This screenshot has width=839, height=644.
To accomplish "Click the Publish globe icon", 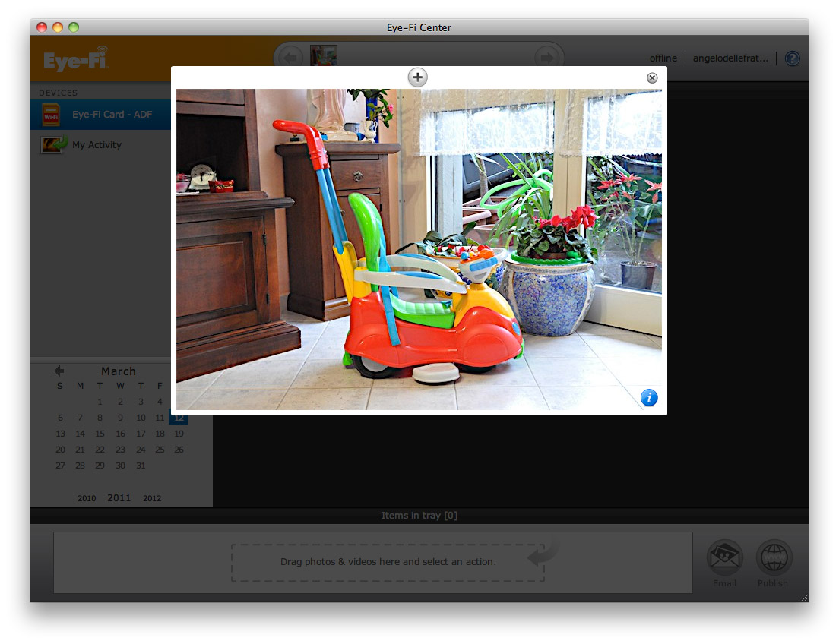I will click(x=773, y=560).
